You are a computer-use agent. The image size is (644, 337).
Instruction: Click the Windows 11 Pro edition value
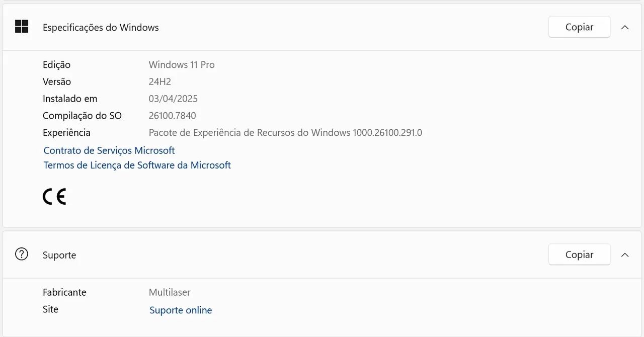pos(182,65)
